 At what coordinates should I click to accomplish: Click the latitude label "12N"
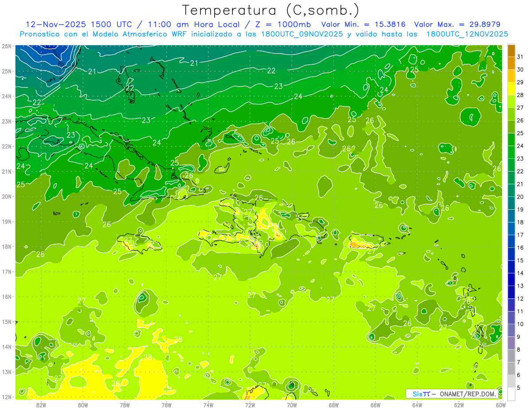pyautogui.click(x=7, y=397)
